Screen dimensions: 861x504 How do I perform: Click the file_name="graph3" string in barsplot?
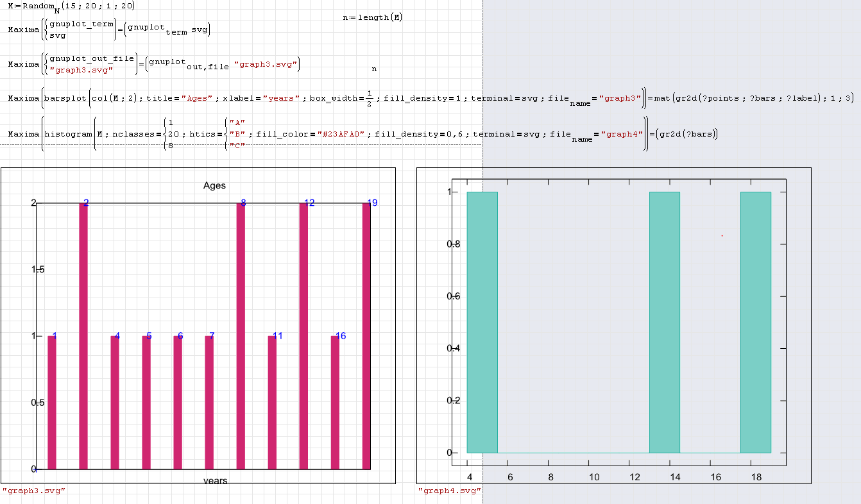619,98
